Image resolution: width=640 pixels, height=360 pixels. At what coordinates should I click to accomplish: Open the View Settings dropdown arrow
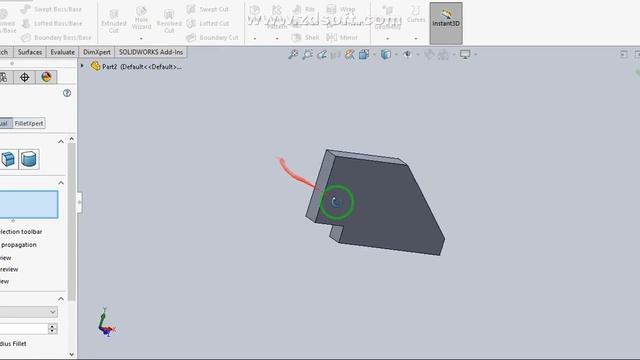pyautogui.click(x=476, y=54)
